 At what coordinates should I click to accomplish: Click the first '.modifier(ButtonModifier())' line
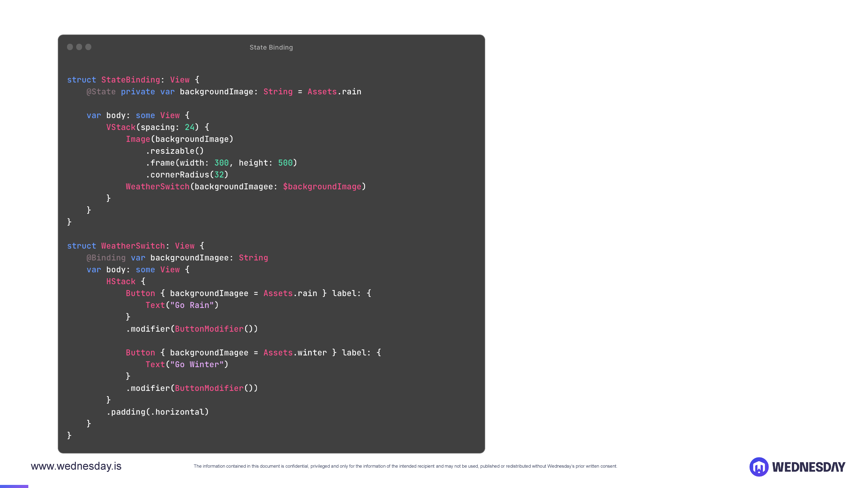(x=192, y=329)
